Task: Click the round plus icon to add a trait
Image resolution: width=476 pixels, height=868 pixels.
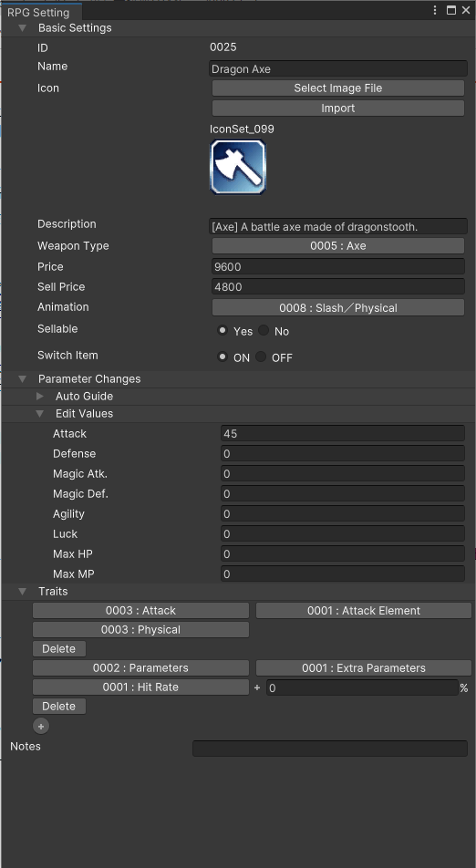Action: 41,726
